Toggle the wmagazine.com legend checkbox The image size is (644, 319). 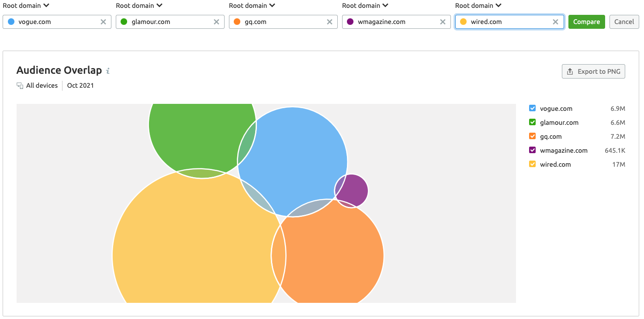pos(532,150)
